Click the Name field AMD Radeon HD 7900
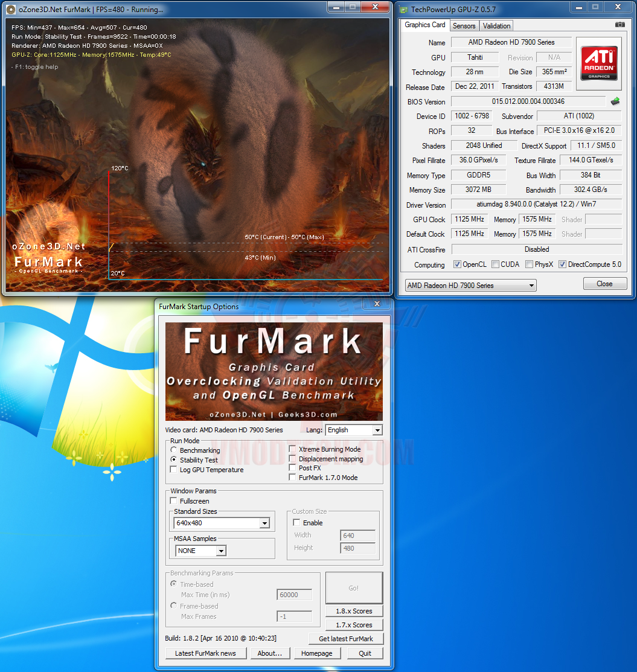Image resolution: width=637 pixels, height=672 pixels. tap(511, 42)
